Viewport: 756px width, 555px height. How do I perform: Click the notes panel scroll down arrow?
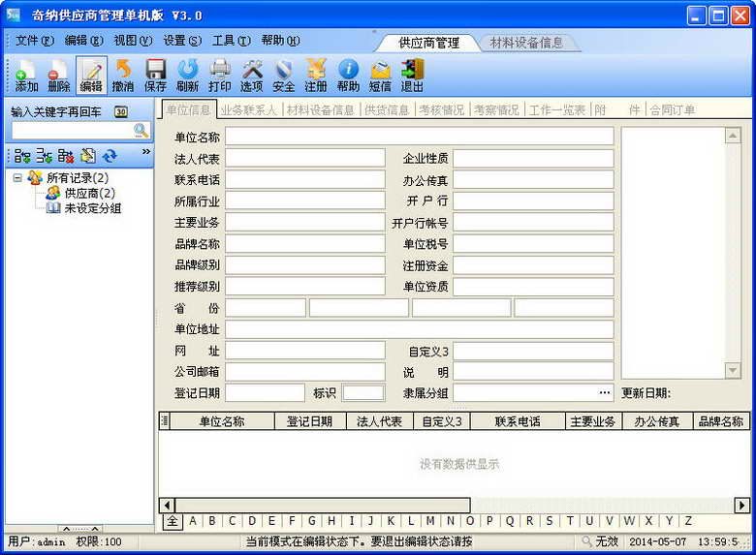pos(733,370)
